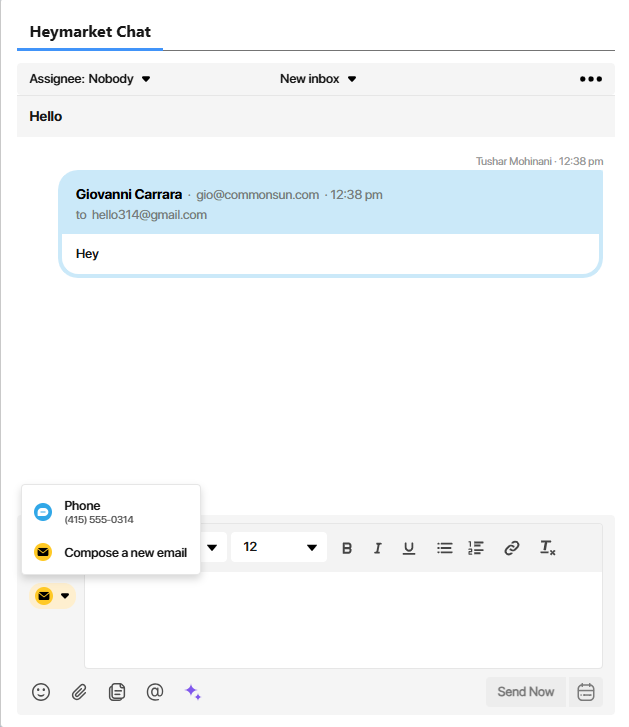The height and width of the screenshot is (727, 629).
Task: Click the attachment paperclip icon
Action: pyautogui.click(x=79, y=691)
